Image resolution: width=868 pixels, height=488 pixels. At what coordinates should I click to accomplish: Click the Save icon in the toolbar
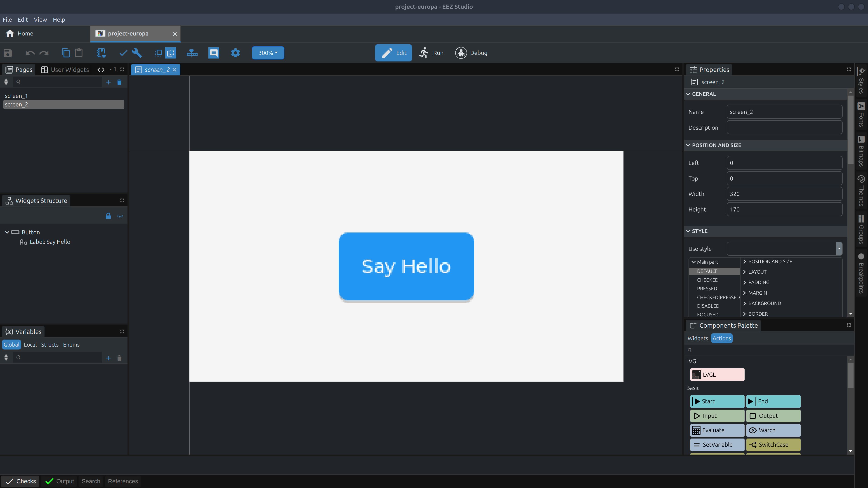(x=8, y=53)
